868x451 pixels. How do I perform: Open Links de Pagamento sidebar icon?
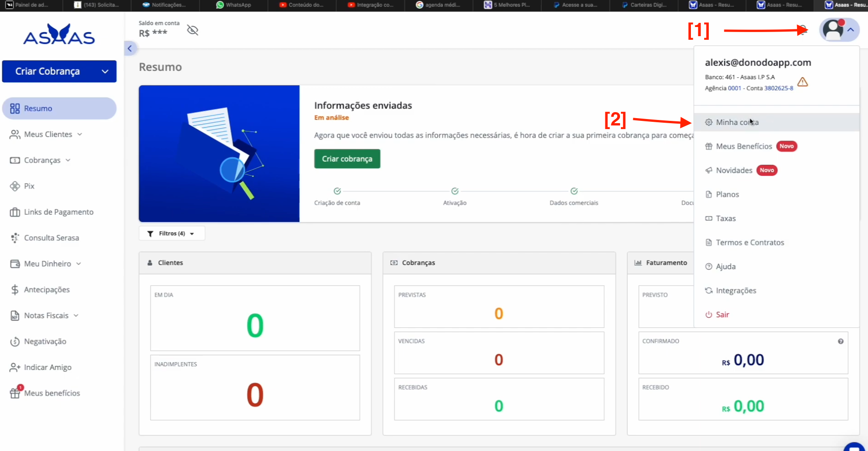point(15,212)
